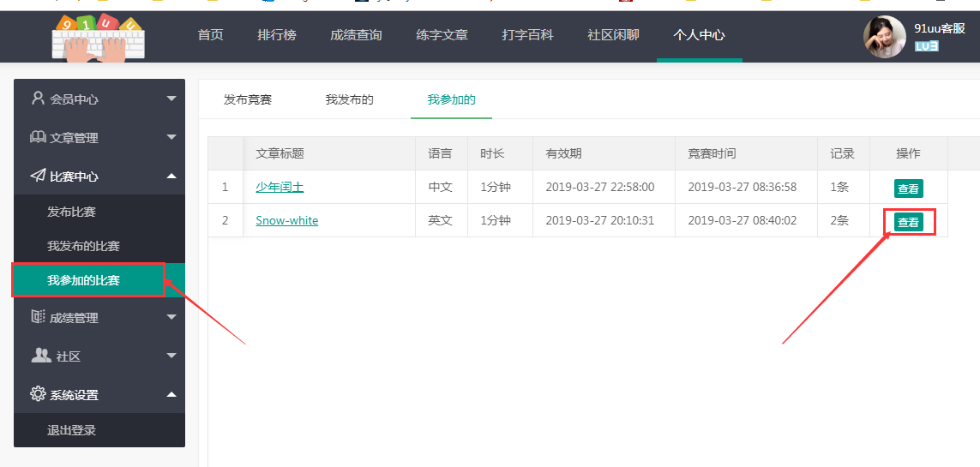Click the score management icon
The width and height of the screenshot is (980, 467).
tap(38, 317)
